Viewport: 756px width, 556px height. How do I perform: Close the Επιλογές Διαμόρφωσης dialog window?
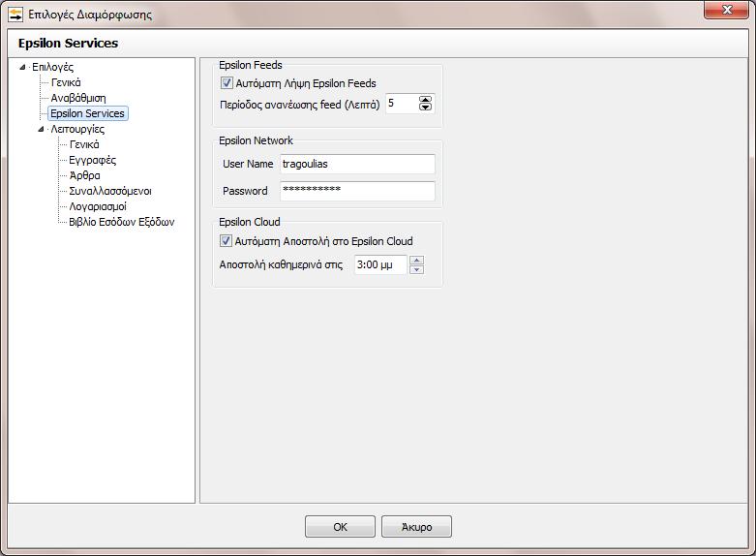[727, 10]
